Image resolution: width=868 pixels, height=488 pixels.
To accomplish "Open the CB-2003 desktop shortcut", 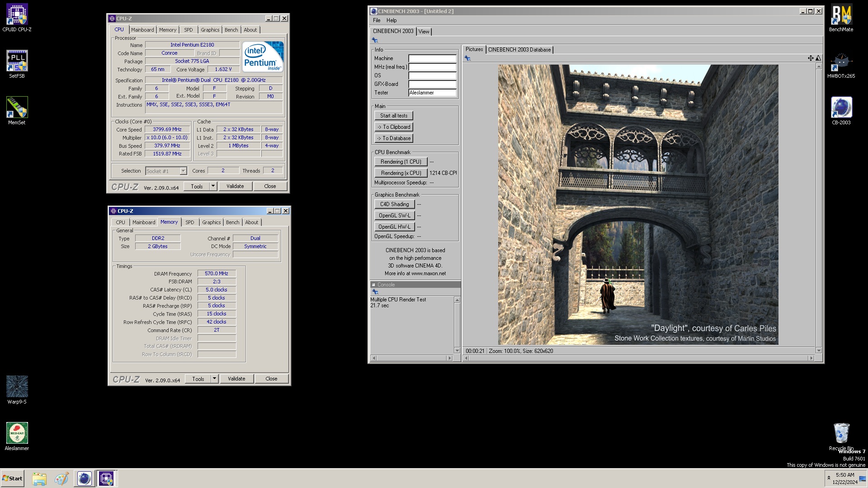I will tap(841, 111).
